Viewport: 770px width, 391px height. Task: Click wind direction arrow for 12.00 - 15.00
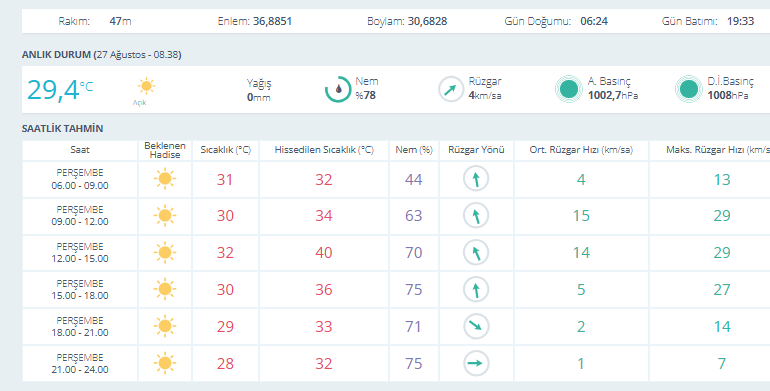[x=476, y=252]
